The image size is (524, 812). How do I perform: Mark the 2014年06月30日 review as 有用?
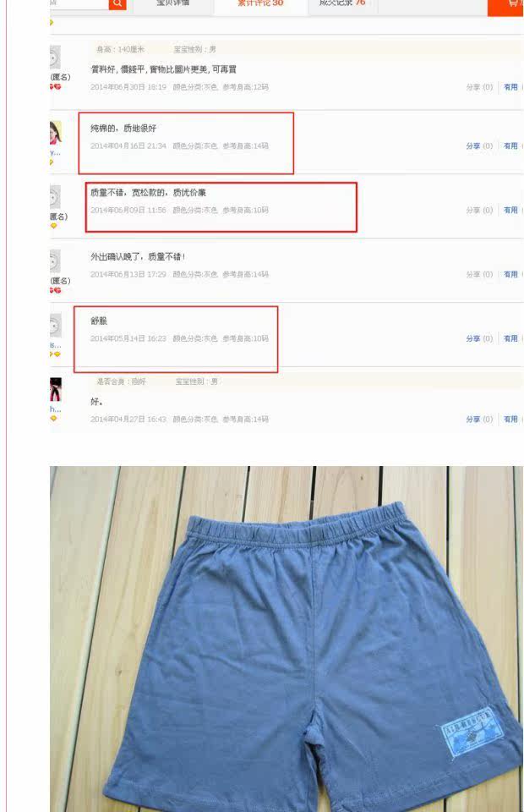510,87
